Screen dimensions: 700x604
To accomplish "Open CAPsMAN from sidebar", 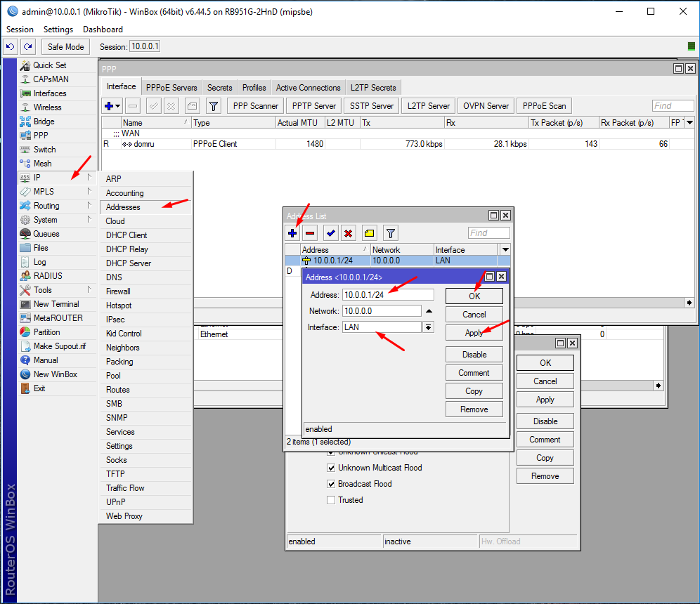I will point(51,79).
